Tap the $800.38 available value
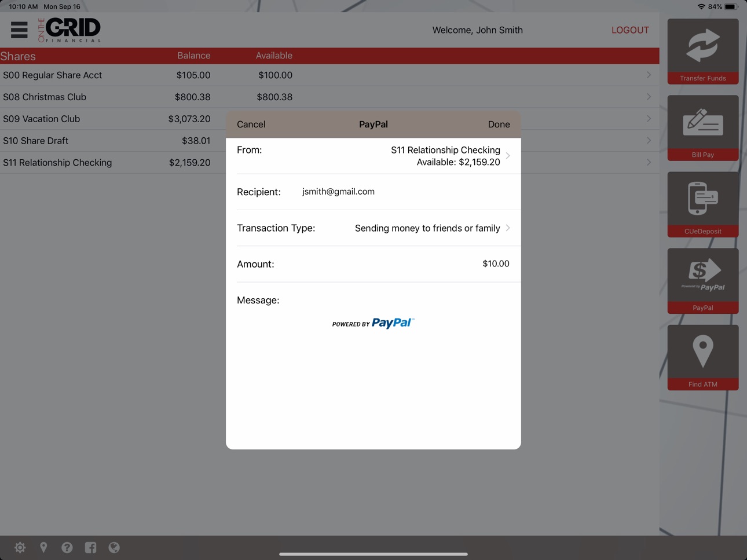The width and height of the screenshot is (747, 560). tap(274, 97)
